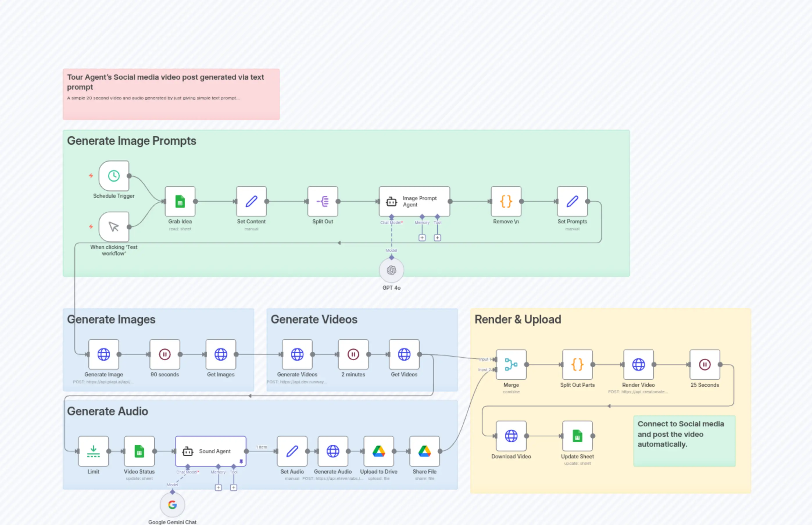Select the pink Tour Agent sticky note
The height and width of the screenshot is (525, 812).
[x=171, y=94]
